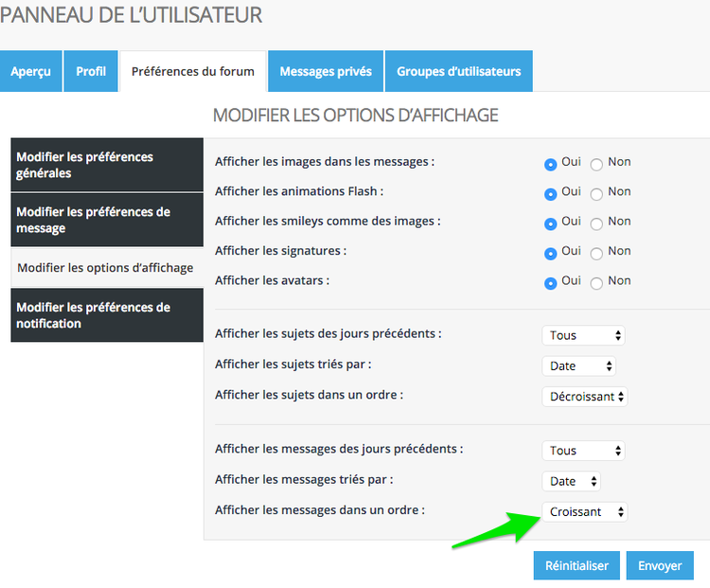Select the Préférences du forum tab
Viewport: 710px width, 588px height.
[193, 71]
